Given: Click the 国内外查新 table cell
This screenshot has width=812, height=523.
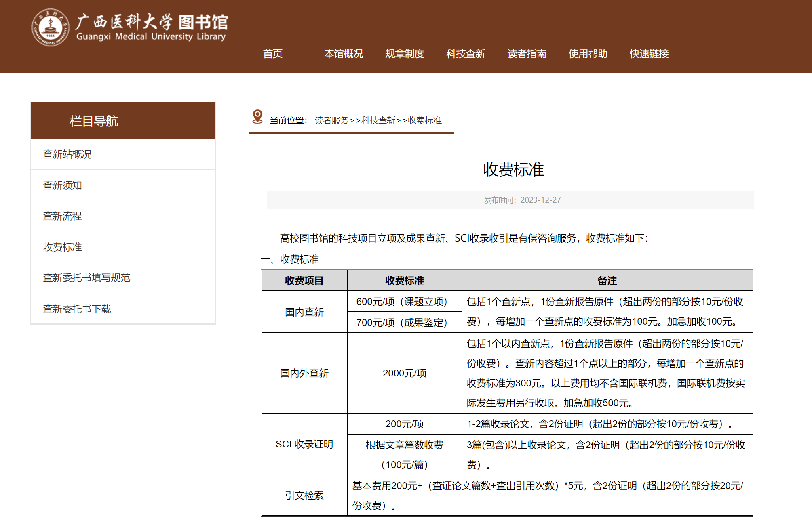Looking at the screenshot, I should coord(304,373).
